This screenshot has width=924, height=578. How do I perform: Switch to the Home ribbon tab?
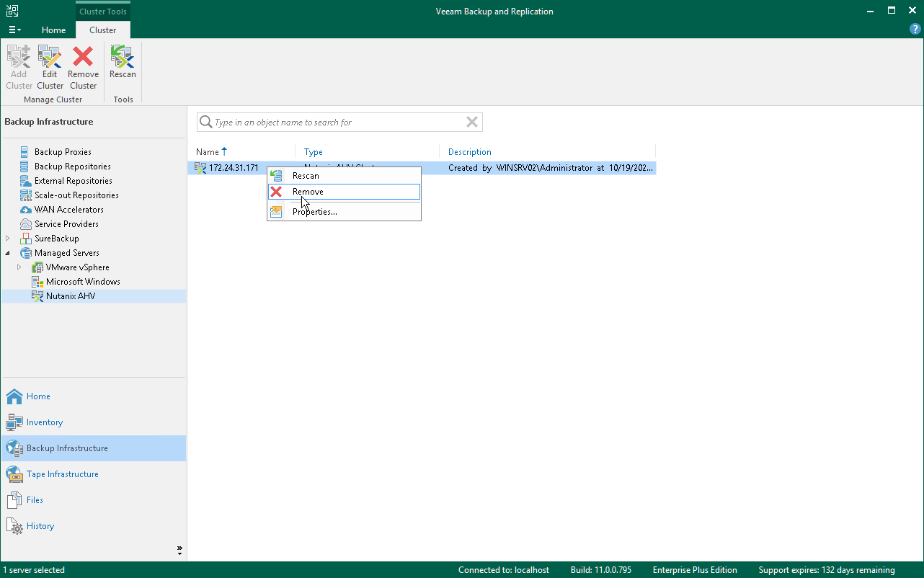(x=53, y=30)
